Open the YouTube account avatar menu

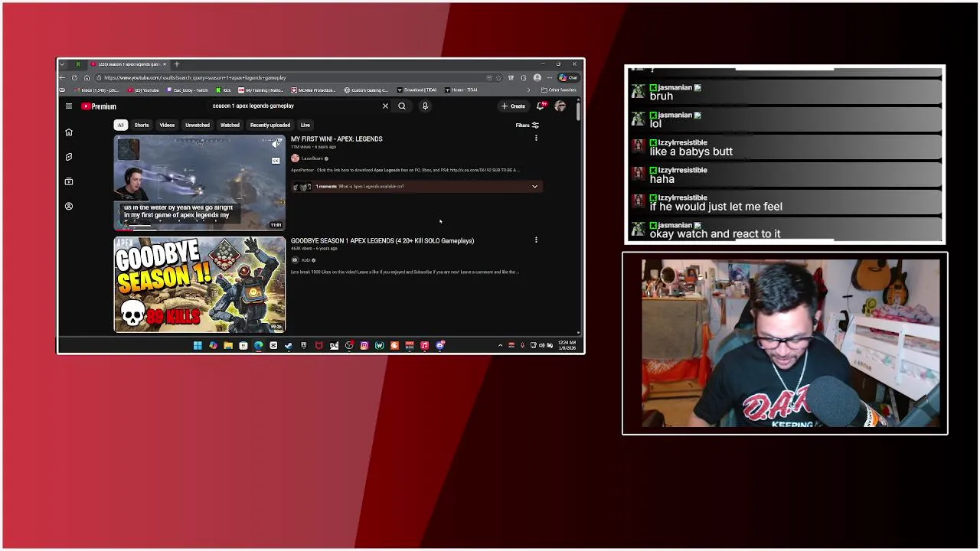click(x=560, y=106)
